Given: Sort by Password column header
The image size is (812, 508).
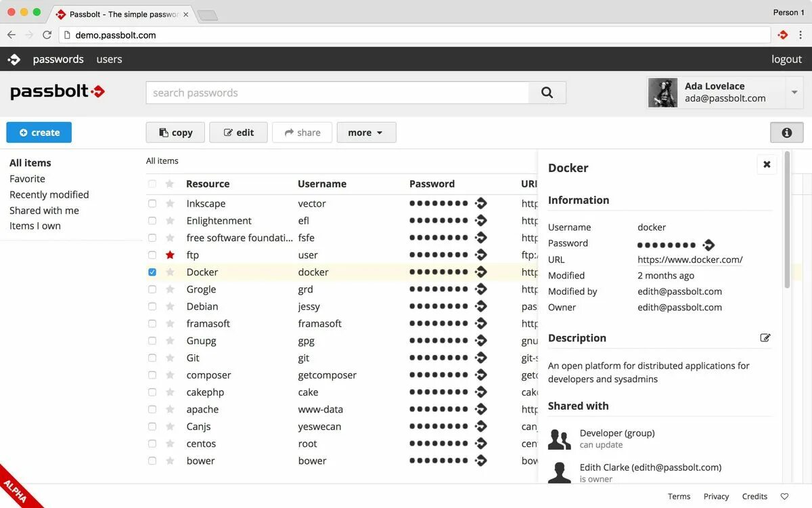Looking at the screenshot, I should point(432,184).
